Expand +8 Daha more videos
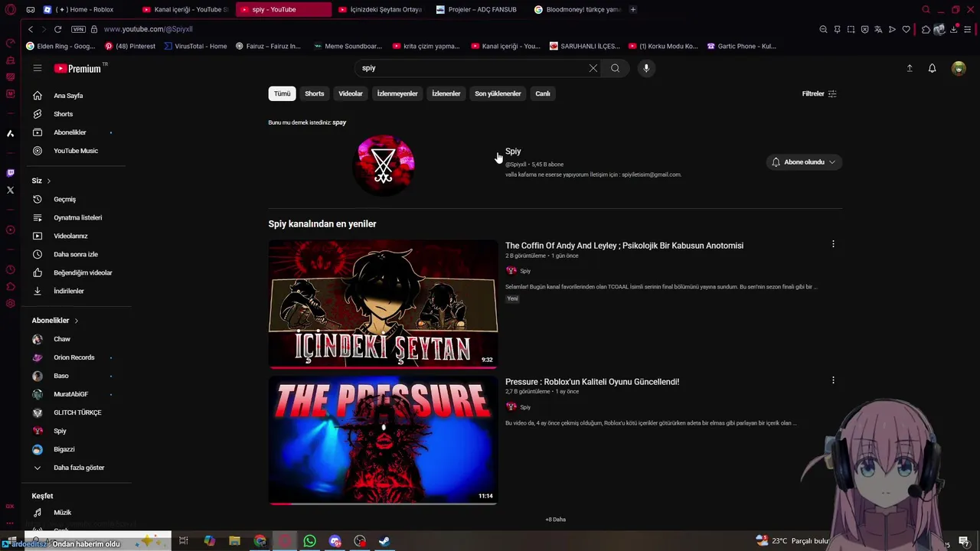This screenshot has height=551, width=980. (x=555, y=520)
